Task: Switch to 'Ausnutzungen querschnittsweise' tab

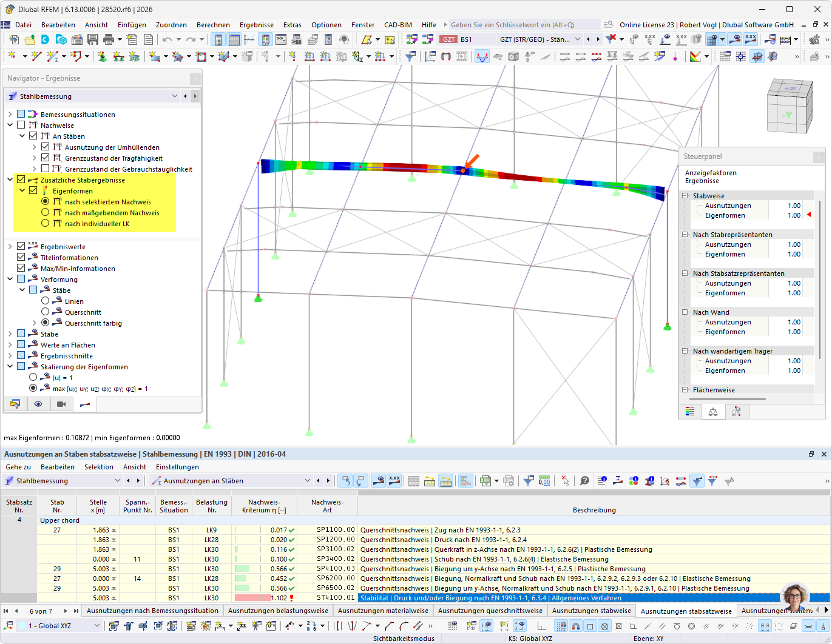Action: pos(490,611)
